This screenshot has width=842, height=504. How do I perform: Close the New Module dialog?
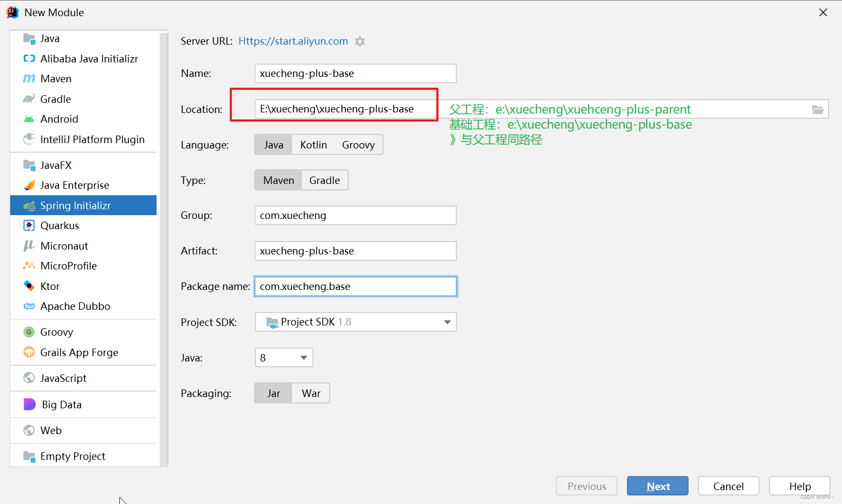pyautogui.click(x=823, y=12)
